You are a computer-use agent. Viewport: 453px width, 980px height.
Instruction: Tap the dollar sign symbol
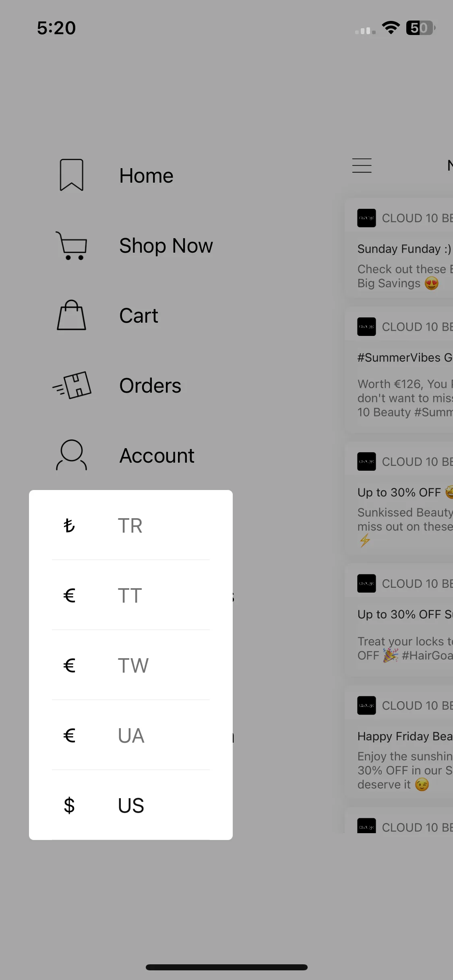tap(69, 805)
